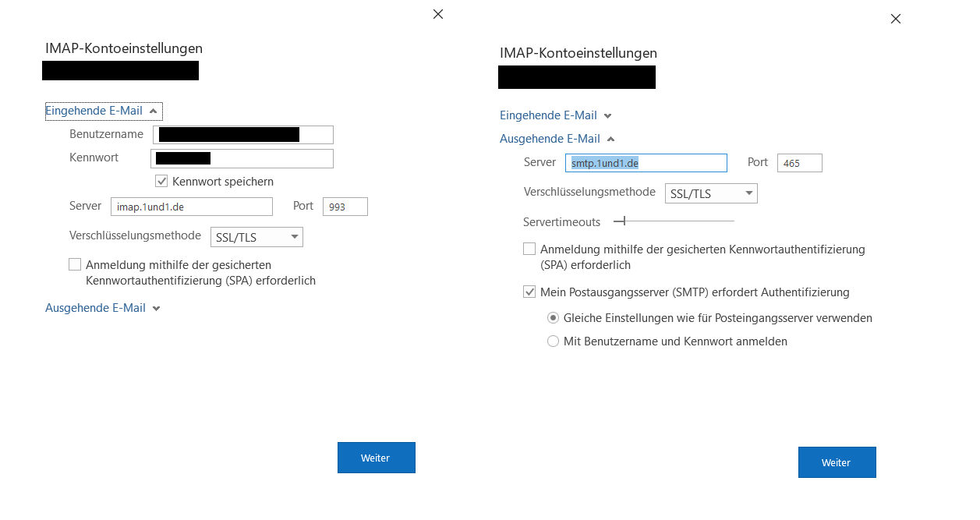This screenshot has width=980, height=520.
Task: Expand Ausgehende E-Mail in left dialog
Action: coord(103,308)
